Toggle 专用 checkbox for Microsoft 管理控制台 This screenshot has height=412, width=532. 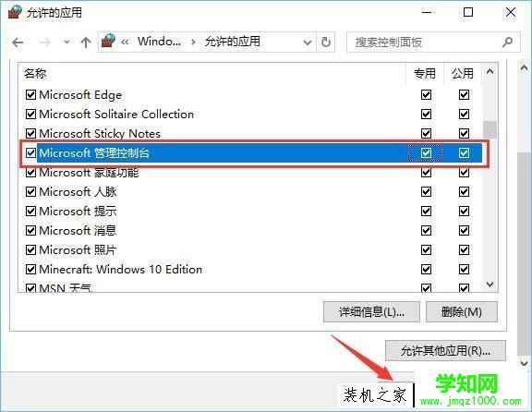point(426,152)
